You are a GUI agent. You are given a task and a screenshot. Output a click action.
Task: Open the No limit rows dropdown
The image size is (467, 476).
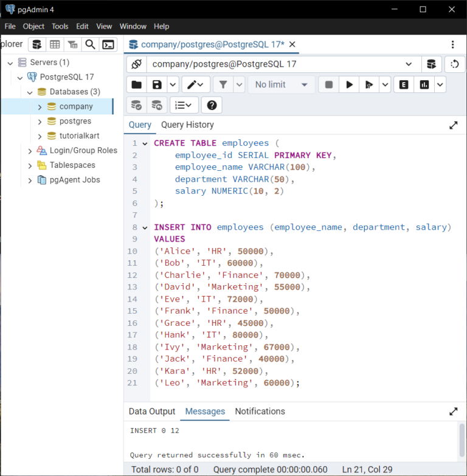(x=282, y=85)
